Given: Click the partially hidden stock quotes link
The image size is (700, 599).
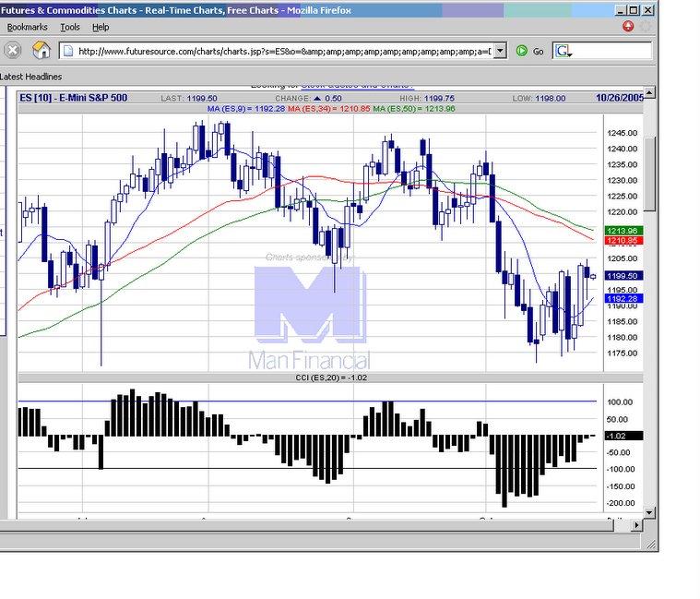Looking at the screenshot, I should [357, 85].
